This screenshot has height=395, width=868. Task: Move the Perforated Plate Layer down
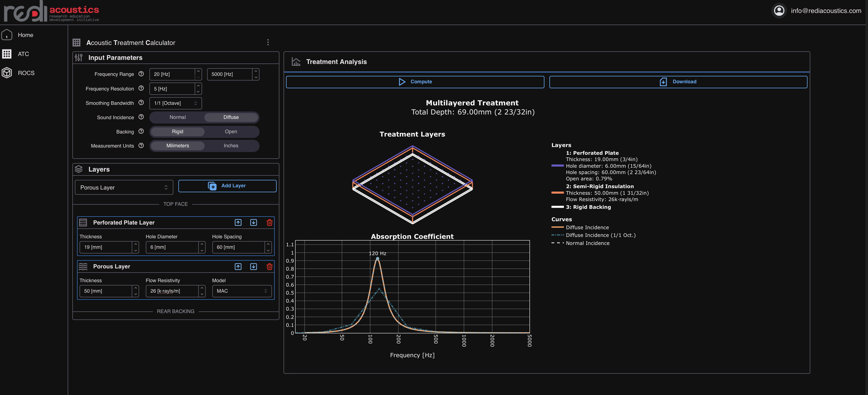(253, 223)
